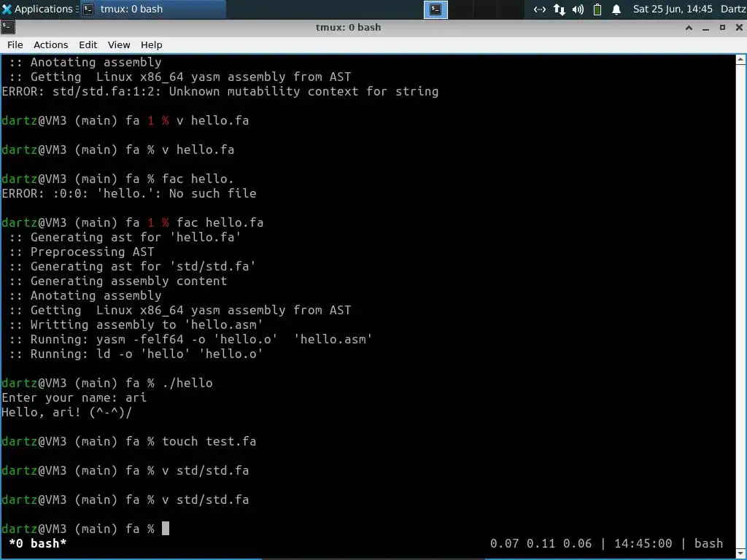This screenshot has height=560, width=747.
Task: Click the 'bash' label in the tmux status bar
Action: (708, 543)
